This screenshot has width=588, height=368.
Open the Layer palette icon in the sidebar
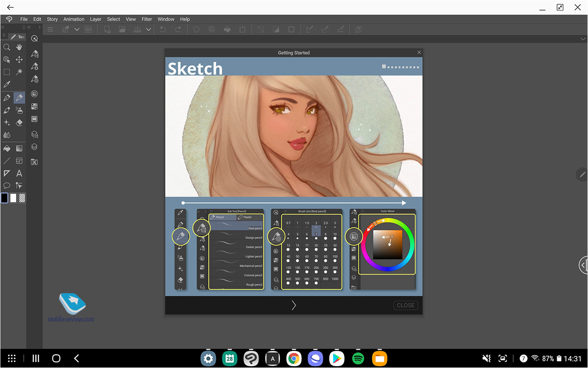click(34, 147)
